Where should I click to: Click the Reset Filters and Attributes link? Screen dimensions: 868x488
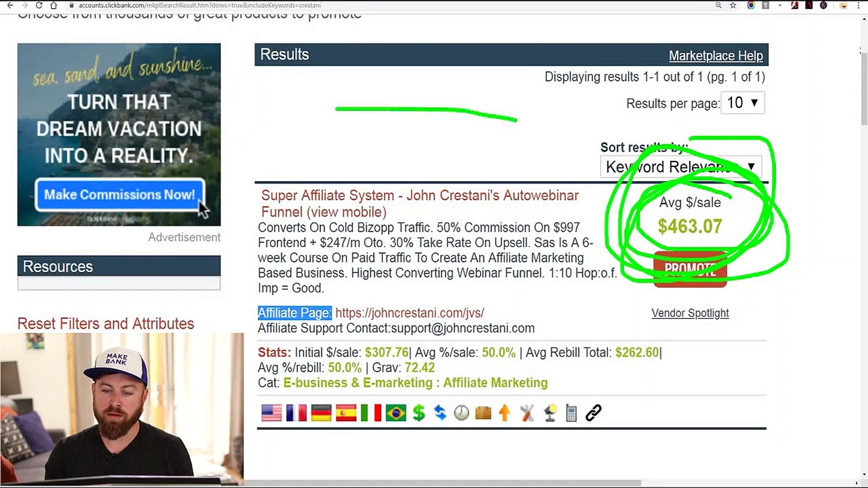105,324
